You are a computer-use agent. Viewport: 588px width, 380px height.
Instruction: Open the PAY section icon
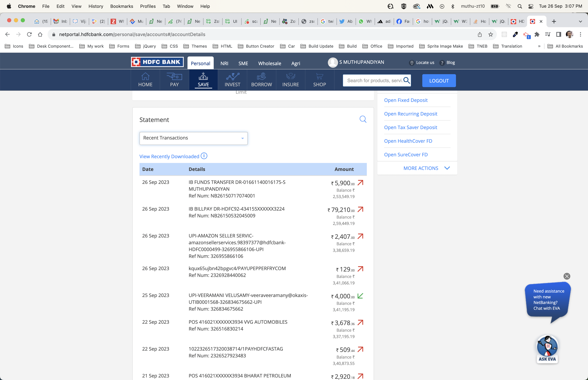(x=174, y=77)
